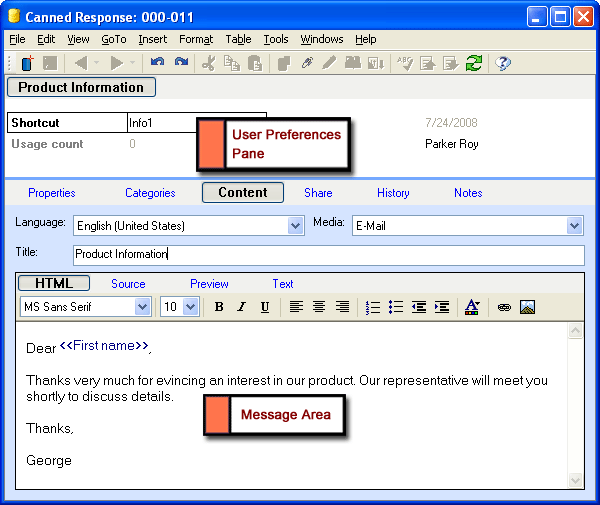Apply italic formatting to text
The width and height of the screenshot is (600, 505).
pyautogui.click(x=241, y=307)
